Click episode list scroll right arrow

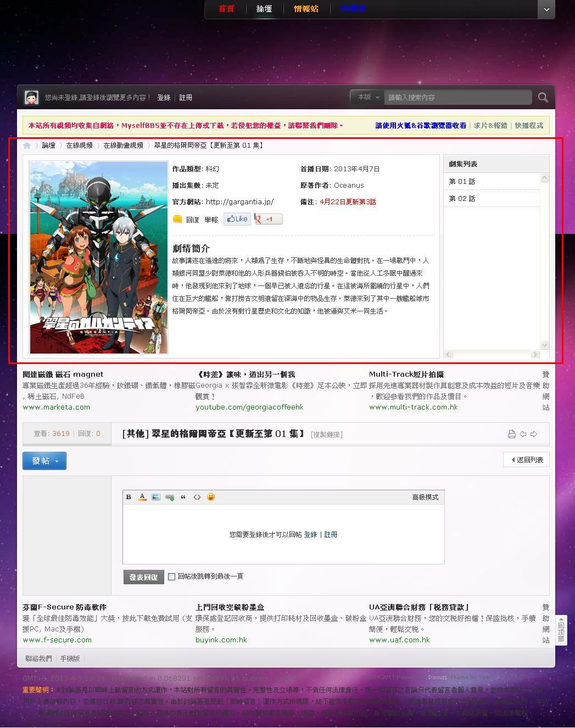pos(535,355)
